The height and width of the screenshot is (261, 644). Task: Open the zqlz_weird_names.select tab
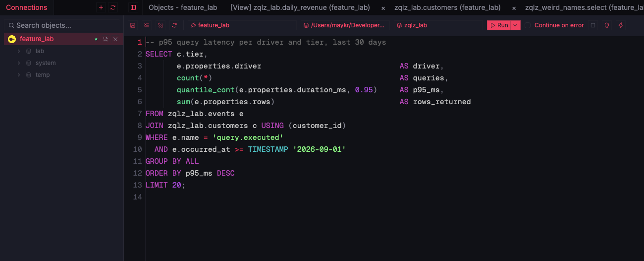(x=585, y=7)
